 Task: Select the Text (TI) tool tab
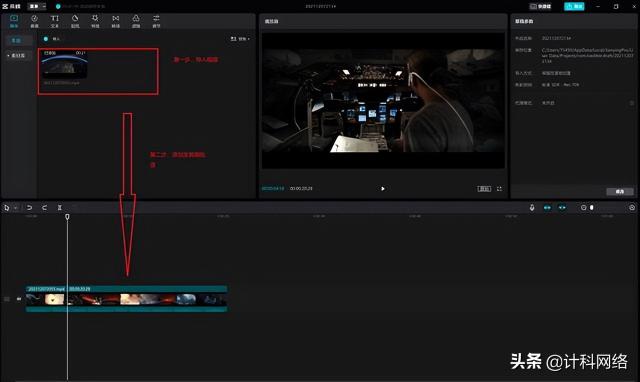(x=55, y=21)
